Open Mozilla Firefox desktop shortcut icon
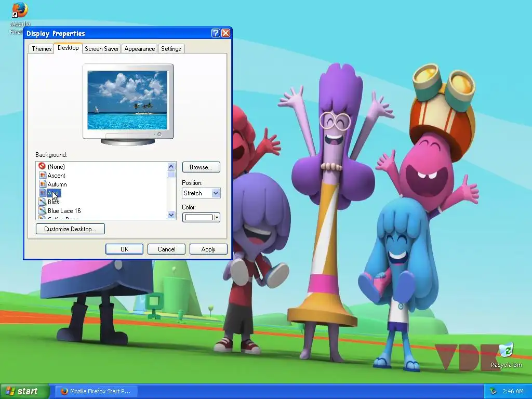The width and height of the screenshot is (532, 399). point(20,10)
